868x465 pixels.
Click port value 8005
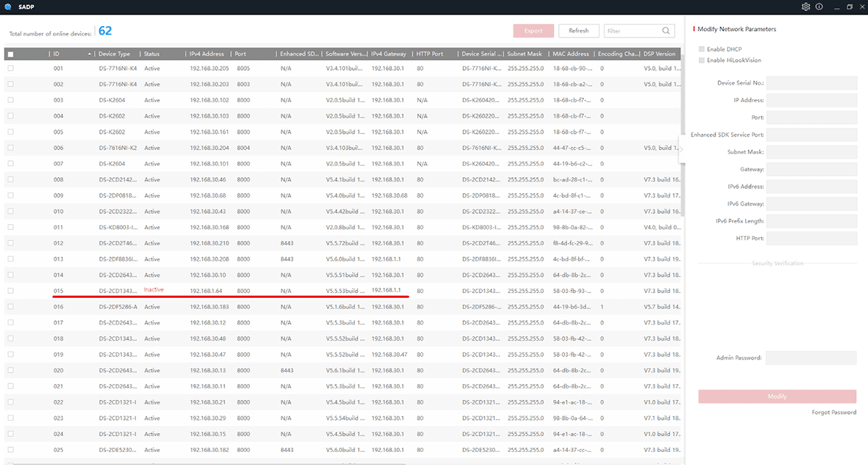243,68
